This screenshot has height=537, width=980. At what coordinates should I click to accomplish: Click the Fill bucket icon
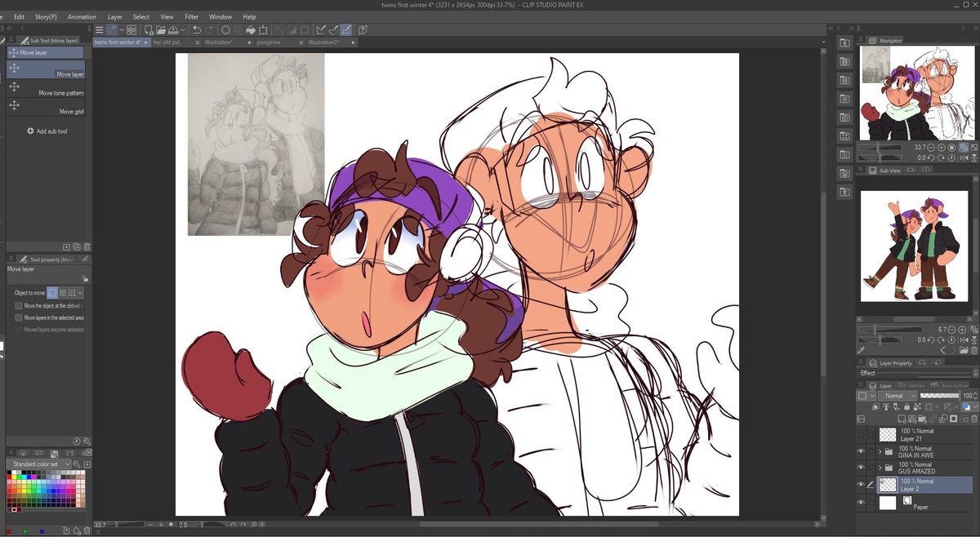(251, 29)
